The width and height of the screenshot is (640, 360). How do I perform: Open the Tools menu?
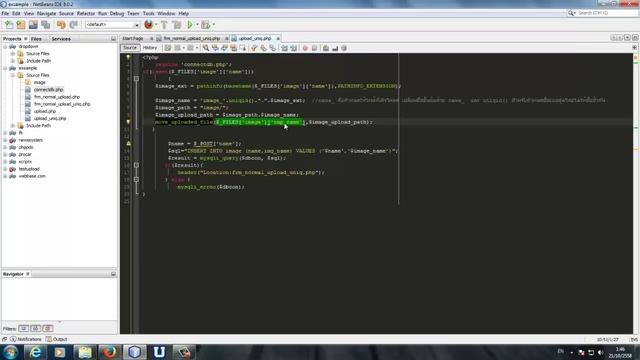[x=149, y=13]
